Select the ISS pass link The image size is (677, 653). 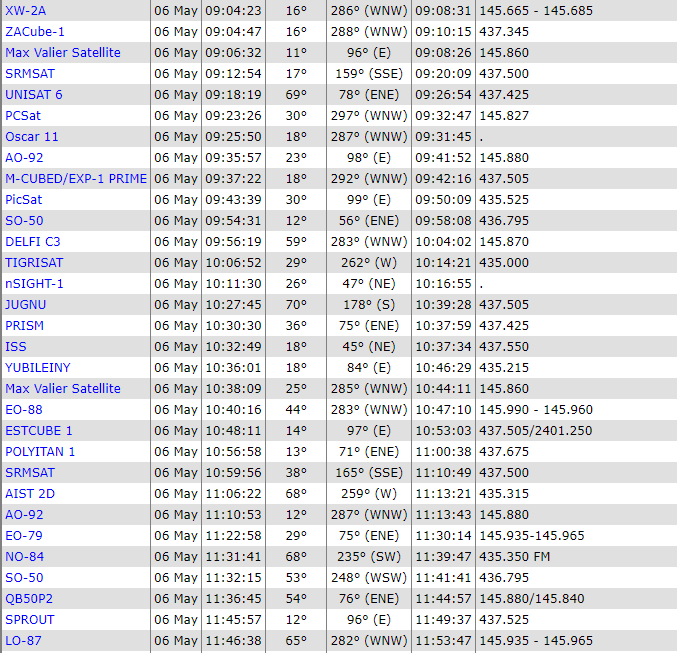[x=16, y=347]
